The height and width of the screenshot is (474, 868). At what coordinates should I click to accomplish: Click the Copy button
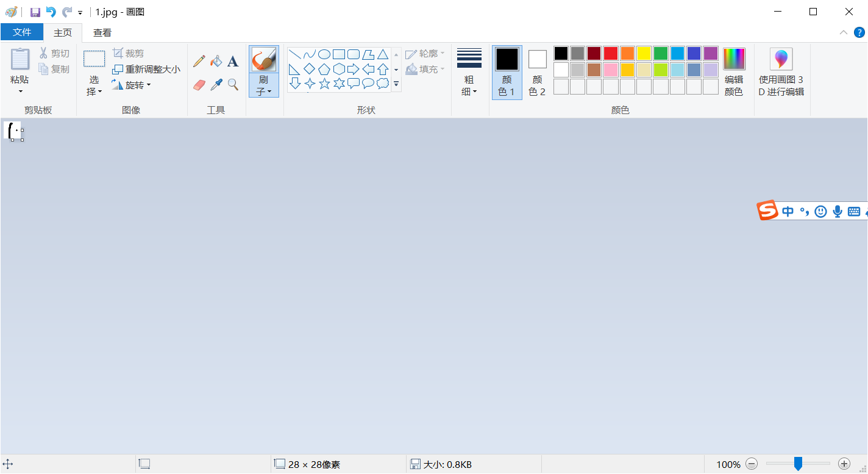[54, 69]
